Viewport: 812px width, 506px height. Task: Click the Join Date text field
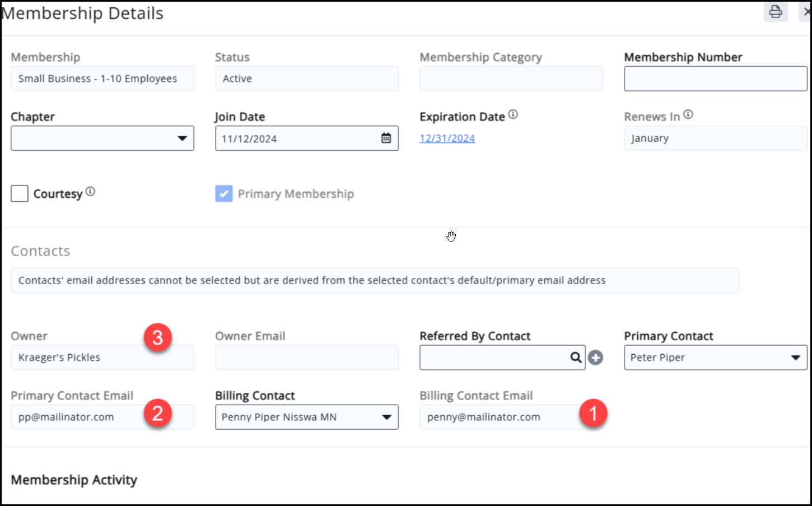pyautogui.click(x=297, y=138)
